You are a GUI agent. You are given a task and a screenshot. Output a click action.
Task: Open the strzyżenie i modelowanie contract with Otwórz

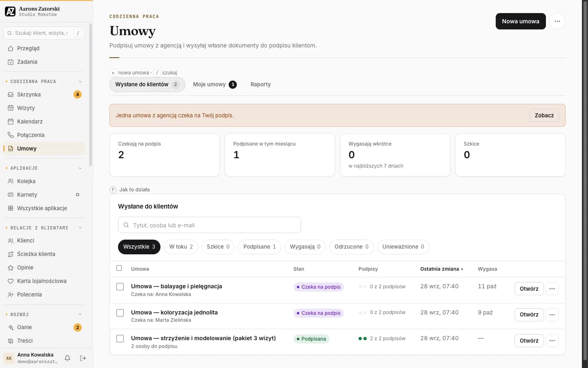click(529, 341)
